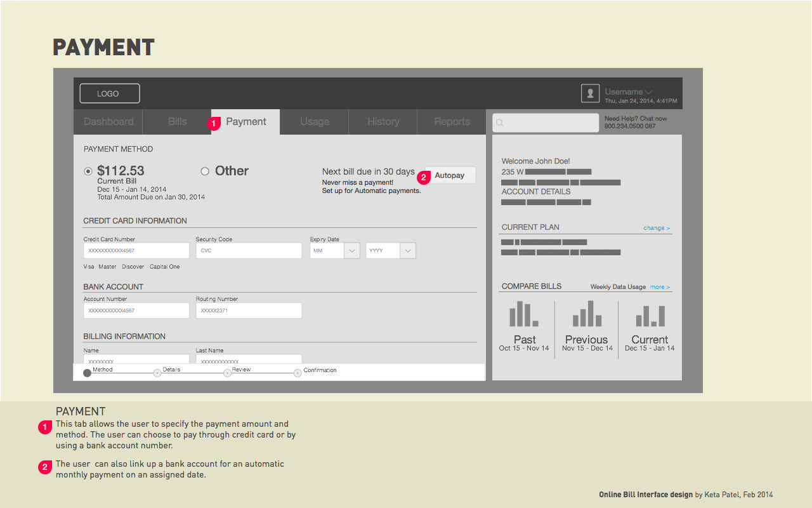
Task: Click the Master card type label
Action: click(107, 267)
